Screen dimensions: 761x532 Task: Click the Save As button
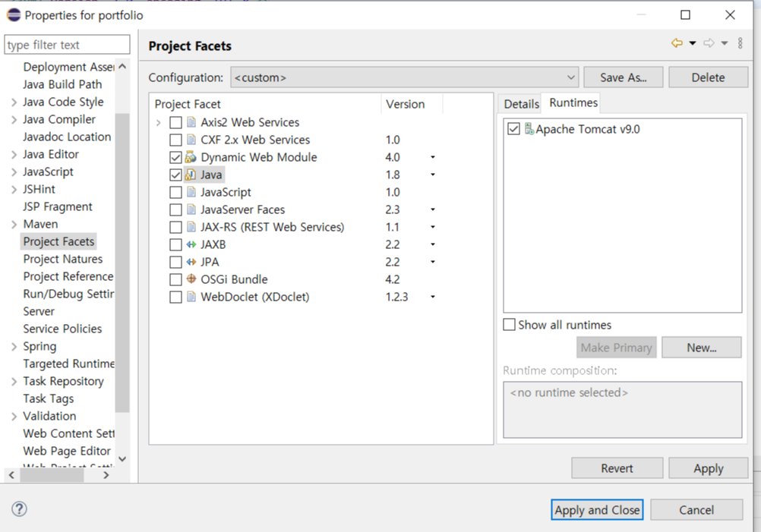[x=624, y=77]
